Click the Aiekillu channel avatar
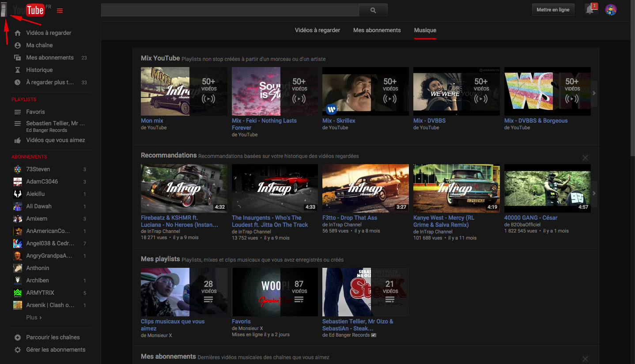Image resolution: width=635 pixels, height=364 pixels. coord(18,194)
